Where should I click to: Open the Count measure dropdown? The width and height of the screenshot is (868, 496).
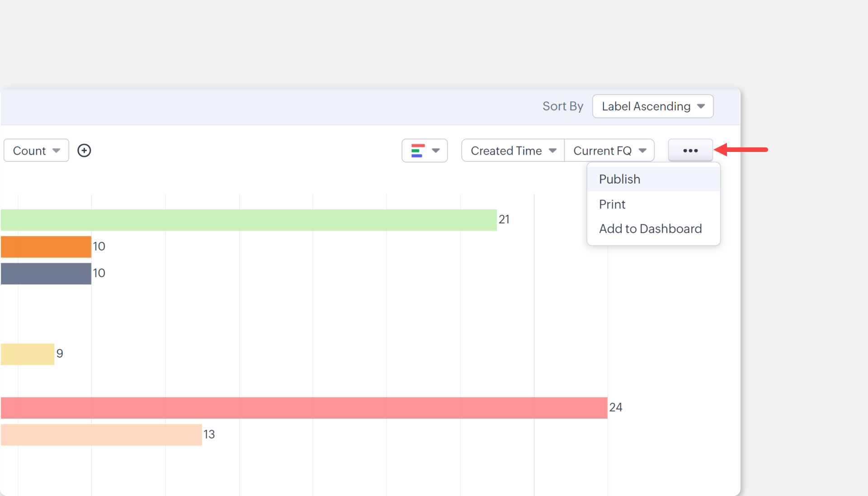pyautogui.click(x=36, y=151)
